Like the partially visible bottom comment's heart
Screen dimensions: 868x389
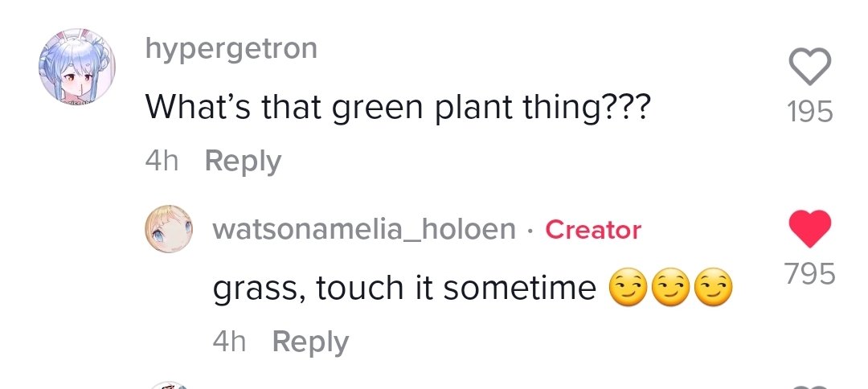pyautogui.click(x=810, y=384)
